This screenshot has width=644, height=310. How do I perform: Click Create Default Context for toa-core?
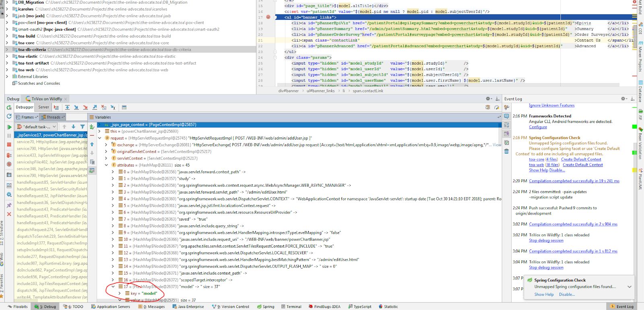coord(581,160)
